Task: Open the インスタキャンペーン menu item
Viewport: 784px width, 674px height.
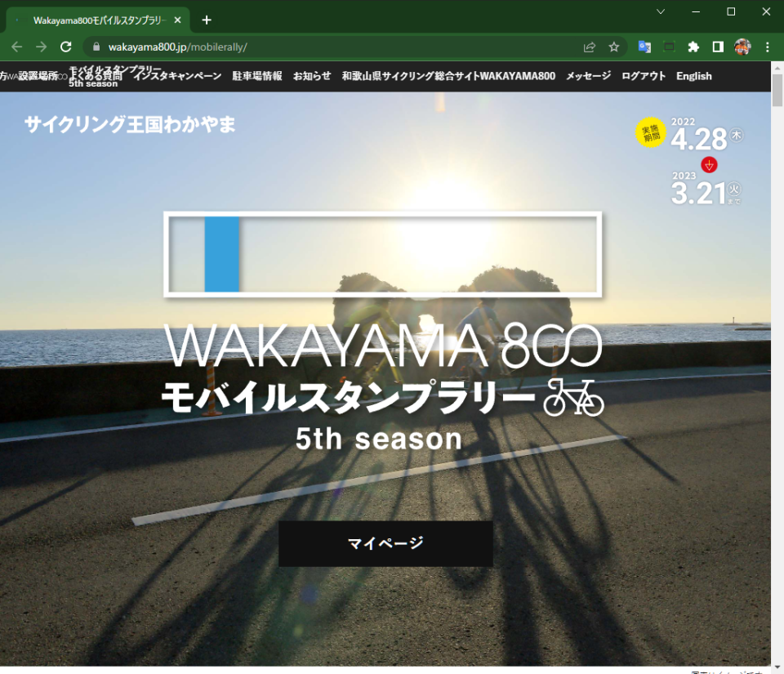Action: [177, 76]
